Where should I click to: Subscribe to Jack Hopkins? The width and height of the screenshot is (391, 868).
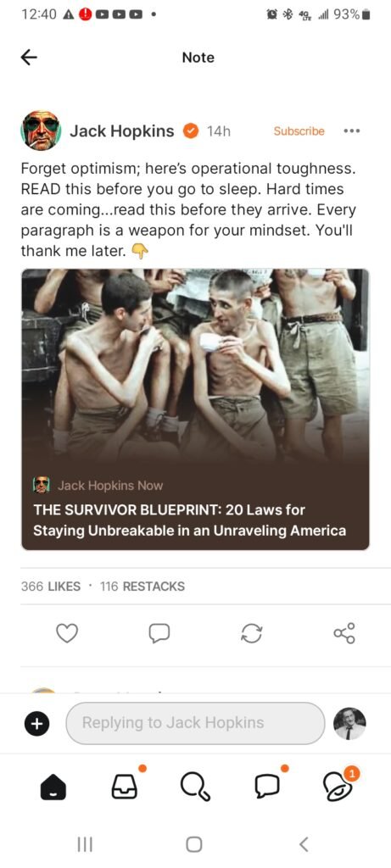tap(299, 131)
